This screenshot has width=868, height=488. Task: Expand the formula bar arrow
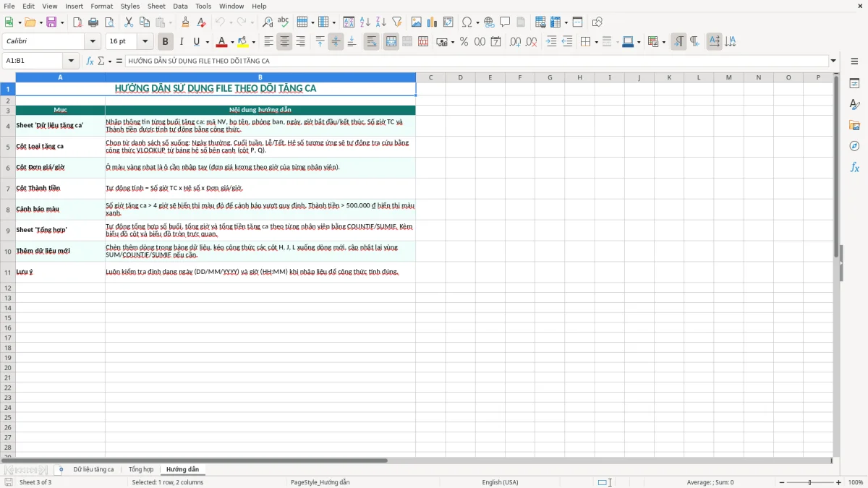[x=833, y=61]
